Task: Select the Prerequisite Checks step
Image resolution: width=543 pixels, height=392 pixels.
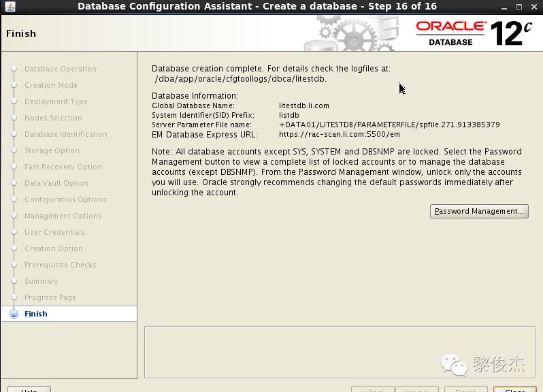Action: click(61, 265)
